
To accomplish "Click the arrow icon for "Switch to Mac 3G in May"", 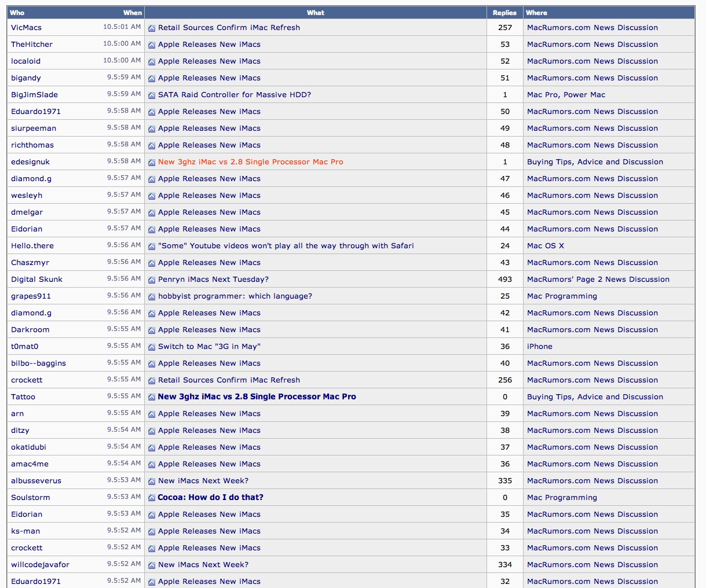I will 151,346.
